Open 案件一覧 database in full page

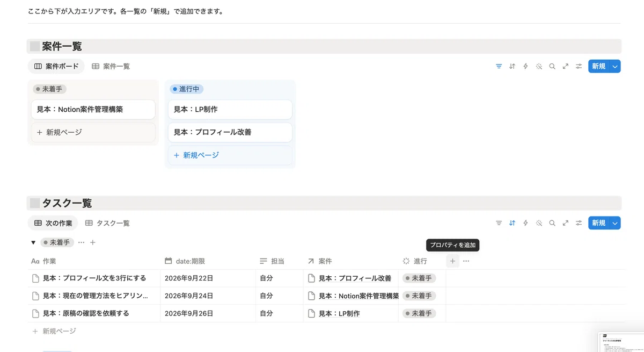[566, 66]
